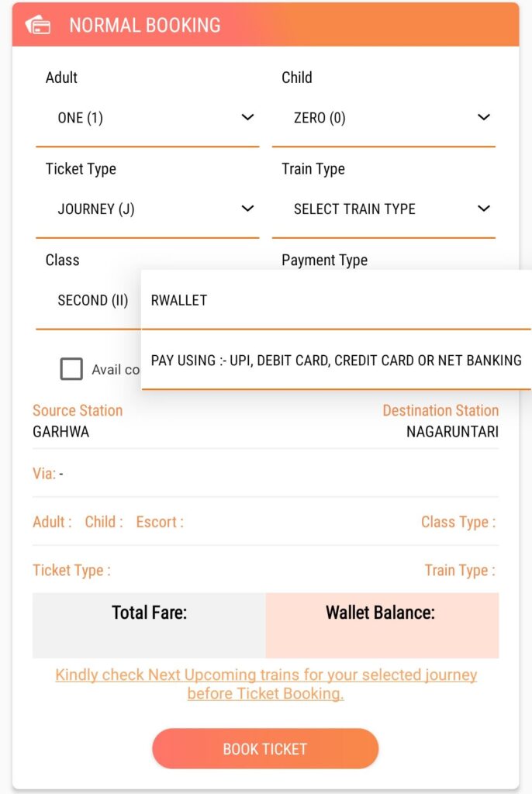Click the Child dropdown chevron icon
Viewport: 532px width, 794px height.
[x=483, y=118]
